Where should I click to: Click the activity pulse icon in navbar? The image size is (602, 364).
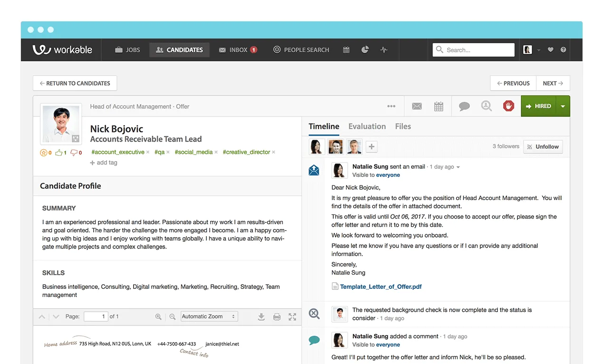[x=384, y=50]
